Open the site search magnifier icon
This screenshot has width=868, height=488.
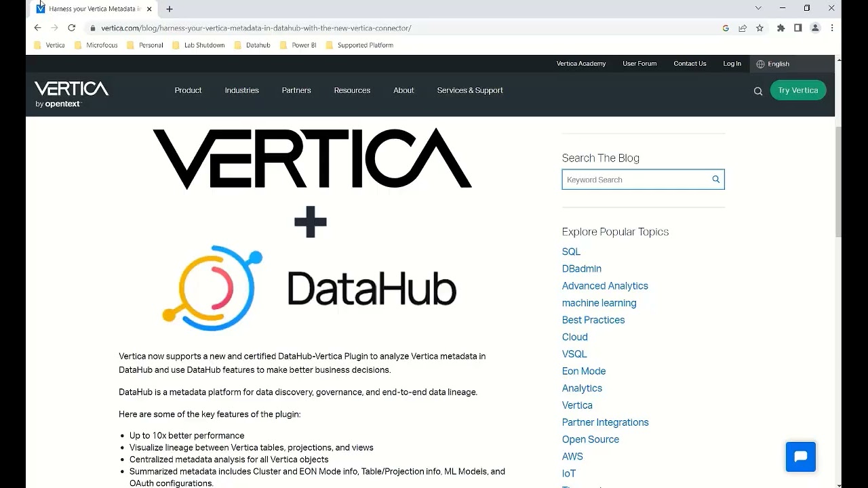click(758, 91)
